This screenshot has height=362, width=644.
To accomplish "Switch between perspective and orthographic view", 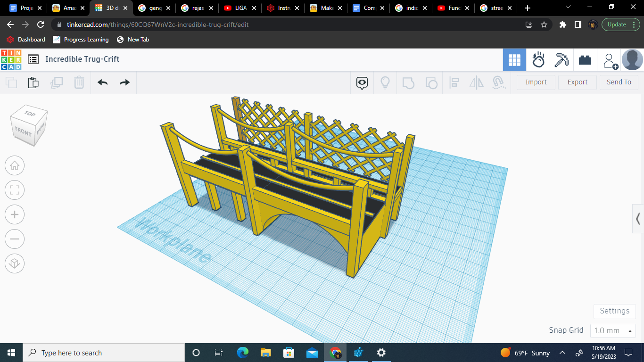I will tap(15, 263).
